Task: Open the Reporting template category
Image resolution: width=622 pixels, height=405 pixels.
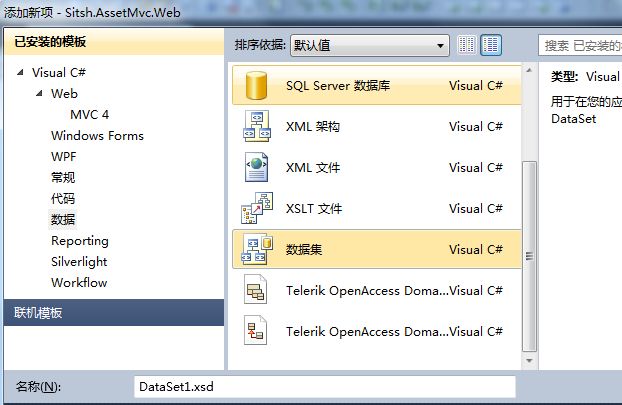Action: [80, 241]
